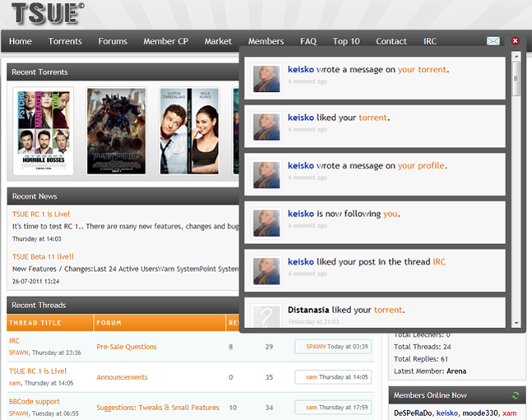Open latest member Arena profile
The height and width of the screenshot is (420, 532).
456,372
